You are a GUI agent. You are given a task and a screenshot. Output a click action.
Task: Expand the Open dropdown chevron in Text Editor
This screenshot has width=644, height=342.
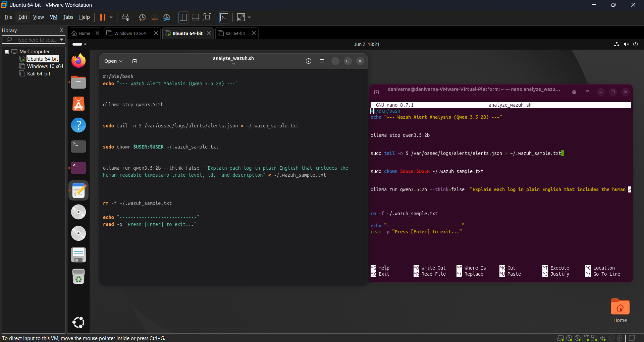(x=121, y=61)
